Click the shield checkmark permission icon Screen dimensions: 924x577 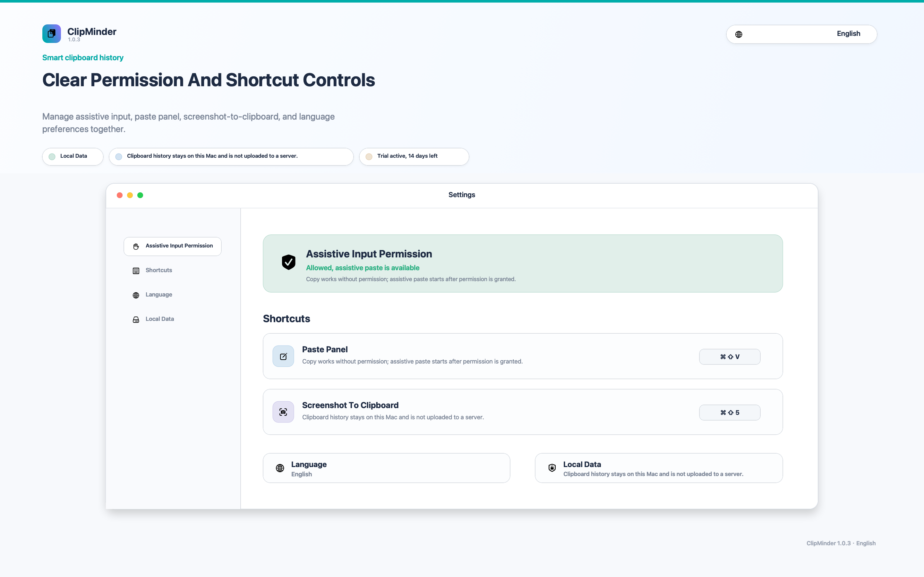(x=289, y=262)
